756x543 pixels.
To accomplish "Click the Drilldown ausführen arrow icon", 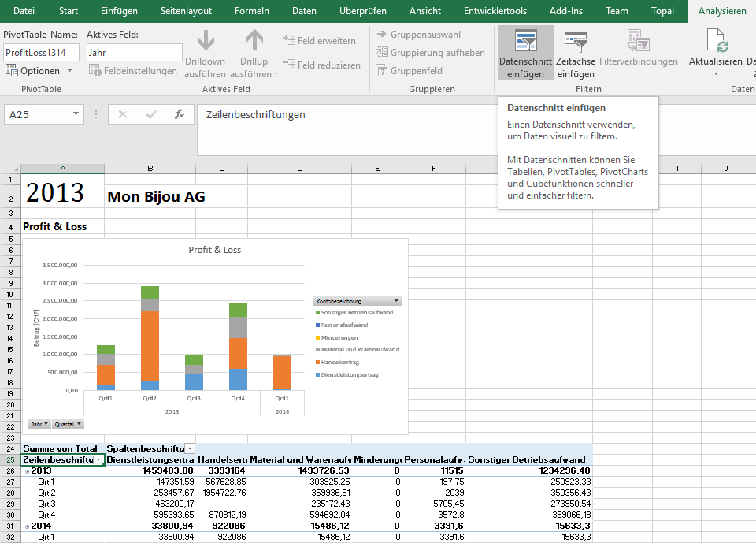I will [x=206, y=41].
